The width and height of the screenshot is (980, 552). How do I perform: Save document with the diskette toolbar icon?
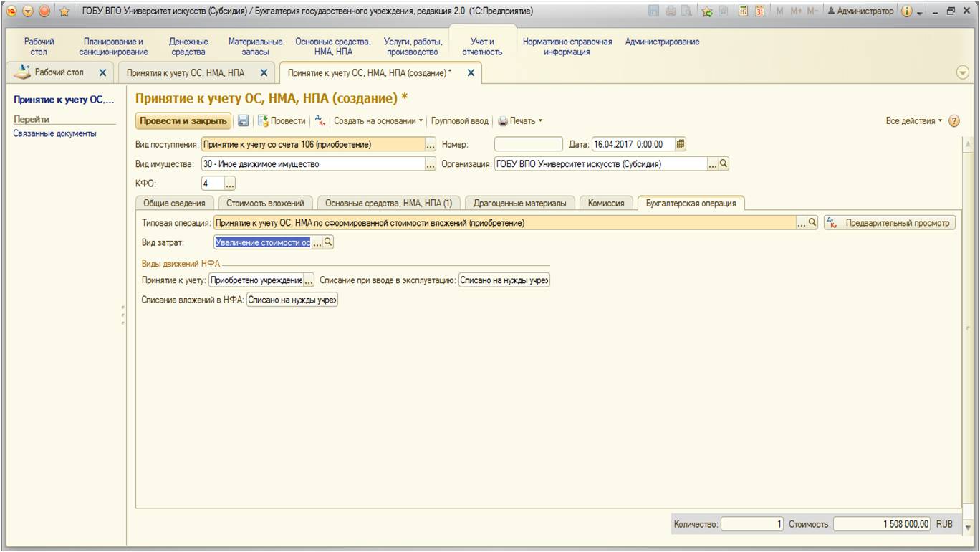(x=244, y=121)
